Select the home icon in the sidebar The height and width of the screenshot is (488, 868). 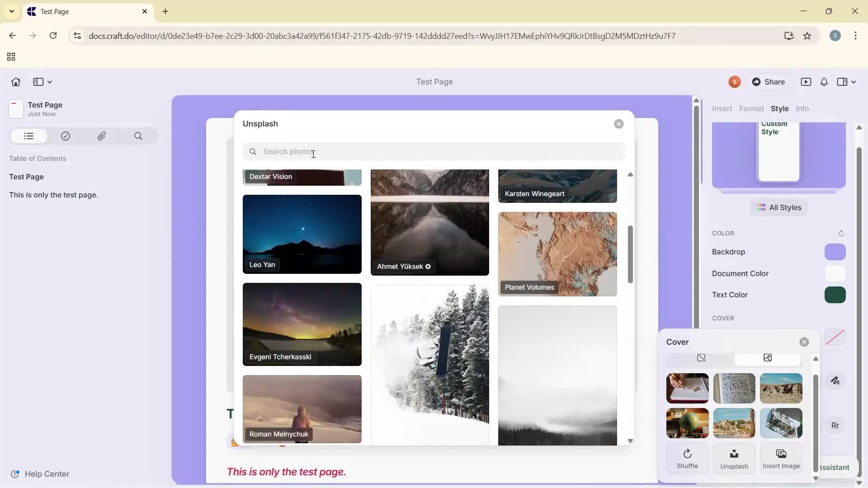coord(15,82)
